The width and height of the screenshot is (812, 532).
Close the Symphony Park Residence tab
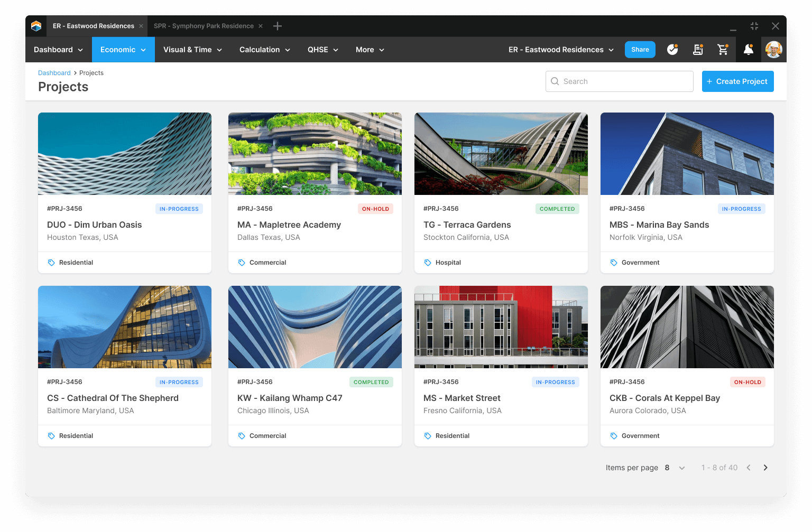(x=261, y=26)
